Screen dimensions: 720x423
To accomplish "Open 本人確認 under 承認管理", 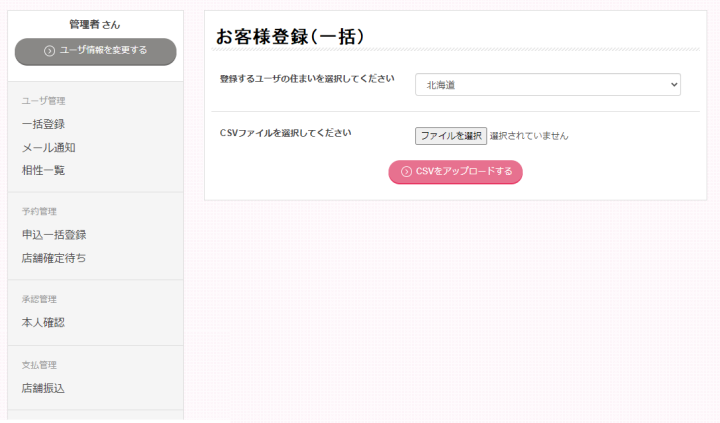I will pos(43,322).
